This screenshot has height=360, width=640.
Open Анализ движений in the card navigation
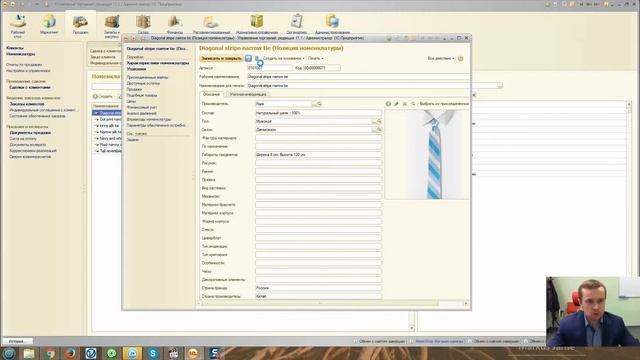142,113
